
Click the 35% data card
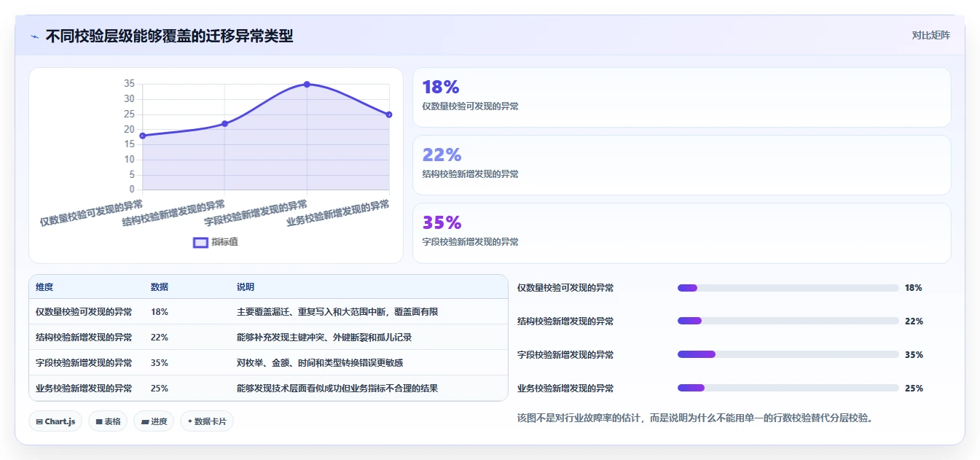(x=681, y=233)
